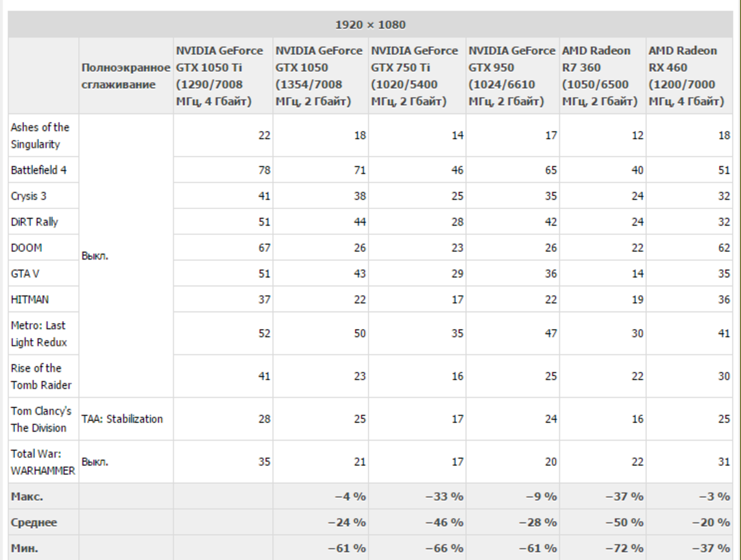741x560 pixels.
Task: Click the Total War: WARHAMMER row label
Action: click(x=42, y=462)
